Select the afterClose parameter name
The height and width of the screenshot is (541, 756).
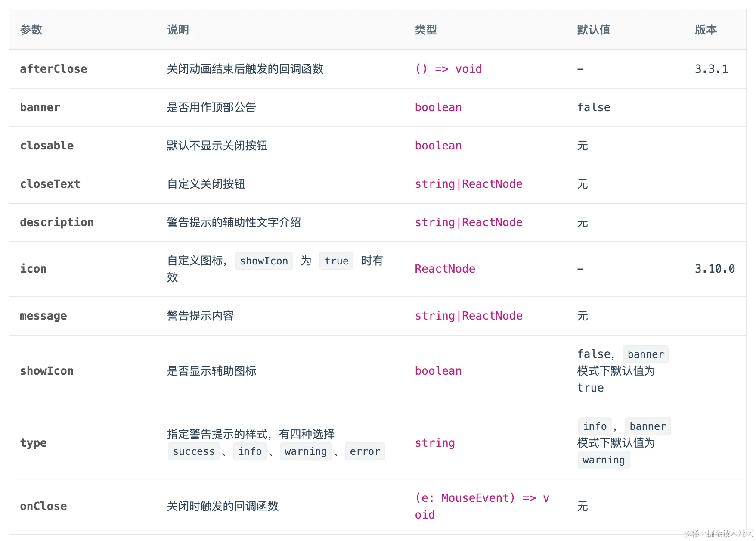point(53,69)
